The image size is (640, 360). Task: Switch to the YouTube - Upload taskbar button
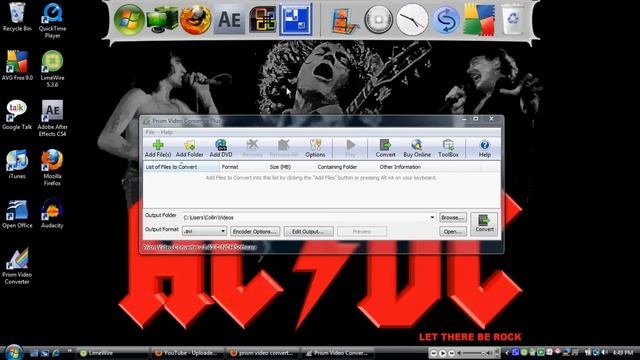(x=187, y=353)
